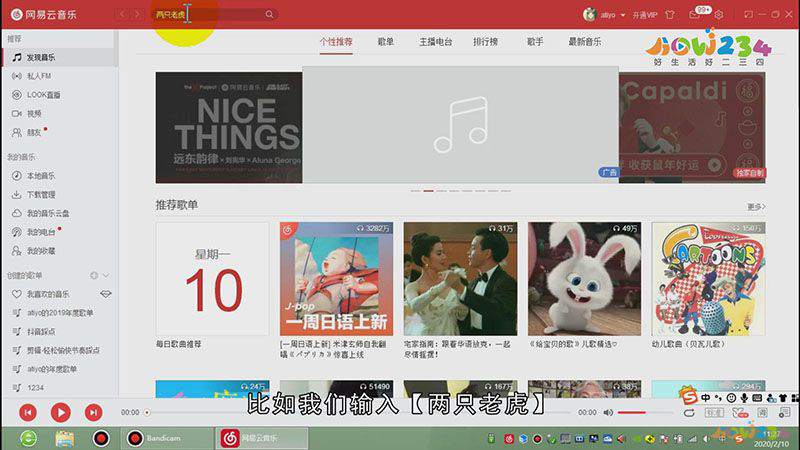Click the Bandicam taskbar button
800x450 pixels.
[x=168, y=438]
